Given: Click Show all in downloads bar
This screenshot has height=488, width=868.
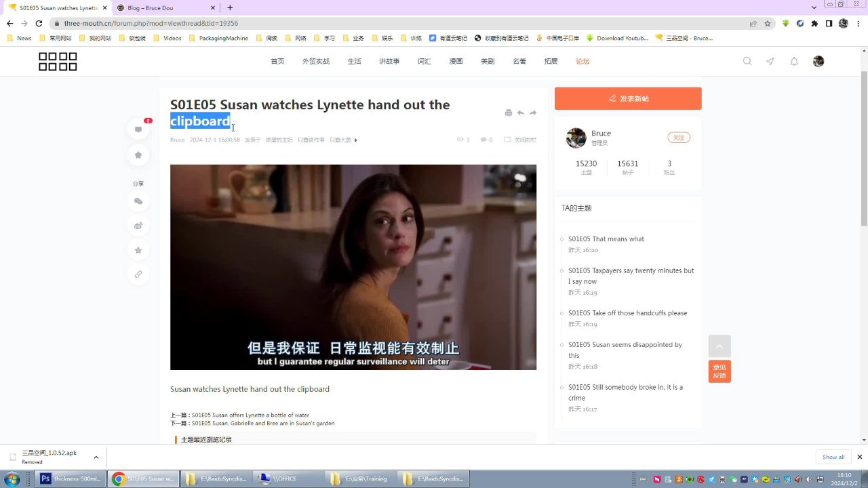Looking at the screenshot, I should tap(833, 457).
